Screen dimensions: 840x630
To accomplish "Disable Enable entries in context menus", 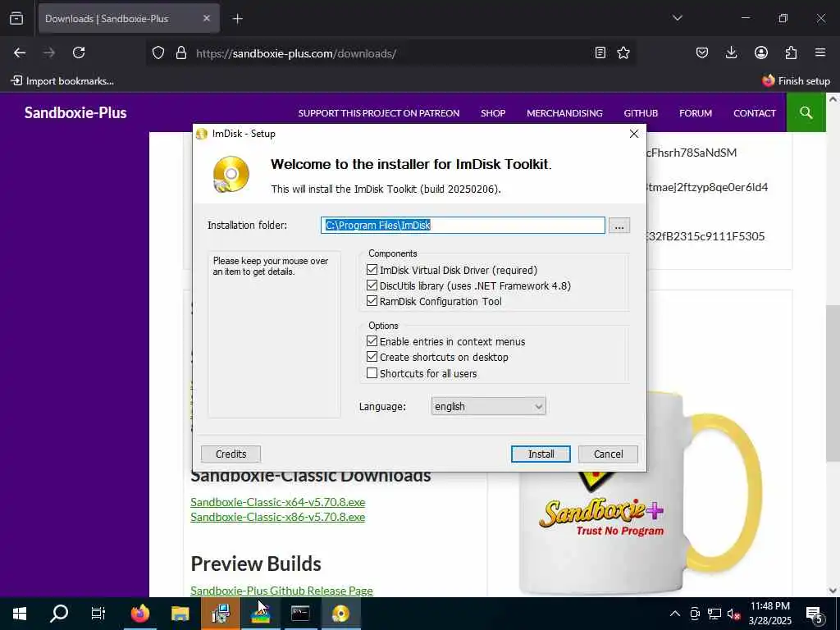I will click(372, 340).
